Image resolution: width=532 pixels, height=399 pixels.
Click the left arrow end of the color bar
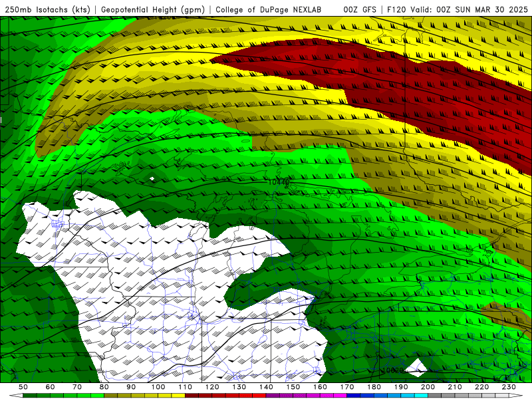coord(15,396)
